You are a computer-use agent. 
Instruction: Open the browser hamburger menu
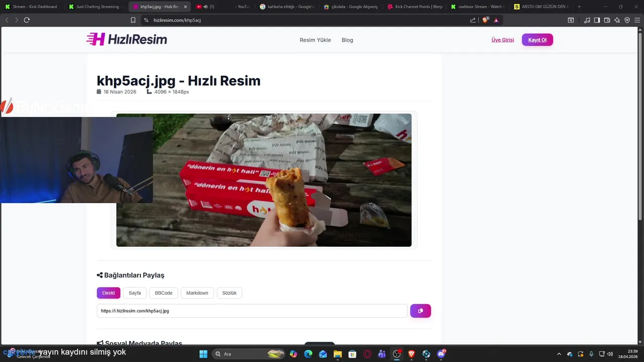637,20
